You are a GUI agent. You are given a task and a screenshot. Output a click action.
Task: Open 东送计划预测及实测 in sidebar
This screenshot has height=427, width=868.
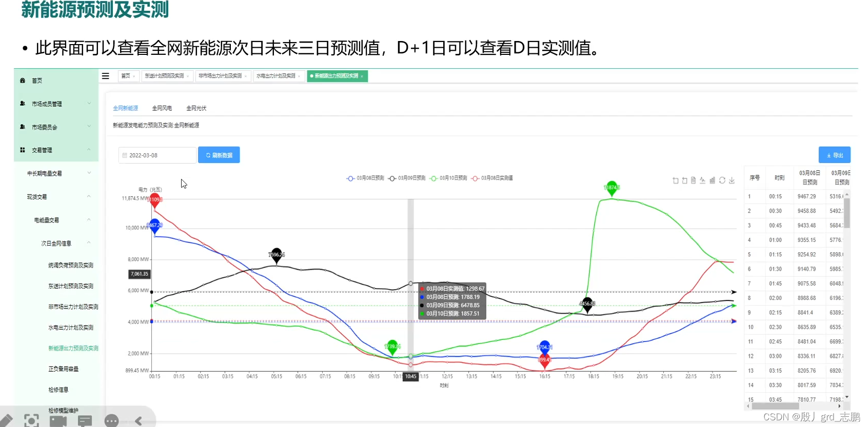(x=71, y=286)
